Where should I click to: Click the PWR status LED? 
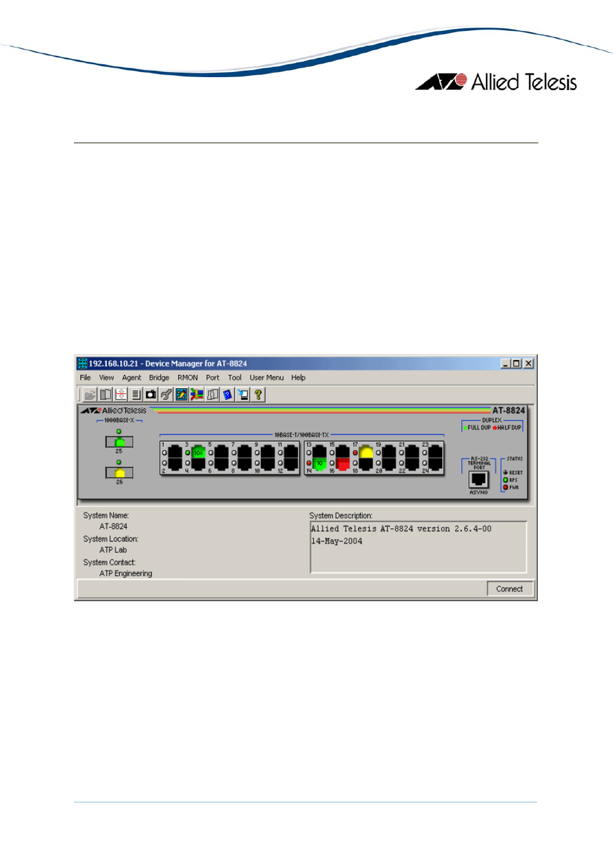point(506,487)
